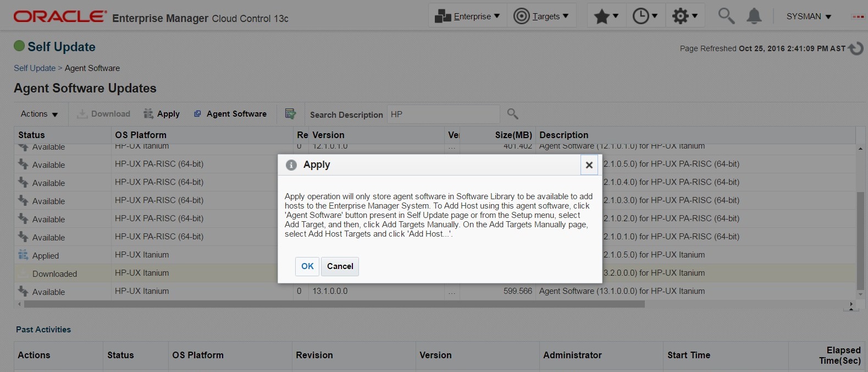Select description ending 2.1.0.5.0) PA-RISC row

pyautogui.click(x=671, y=164)
